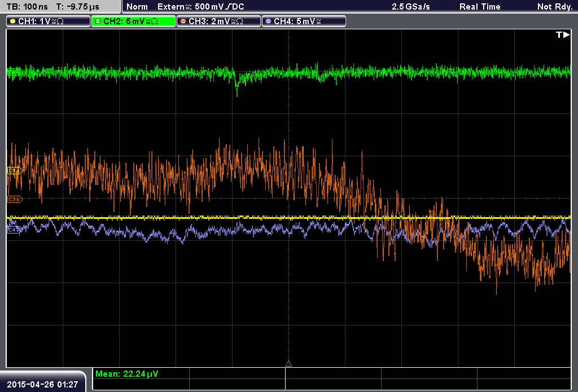Select the CH1 1V channel tab
Screen dimensions: 578x392
pyautogui.click(x=49, y=21)
